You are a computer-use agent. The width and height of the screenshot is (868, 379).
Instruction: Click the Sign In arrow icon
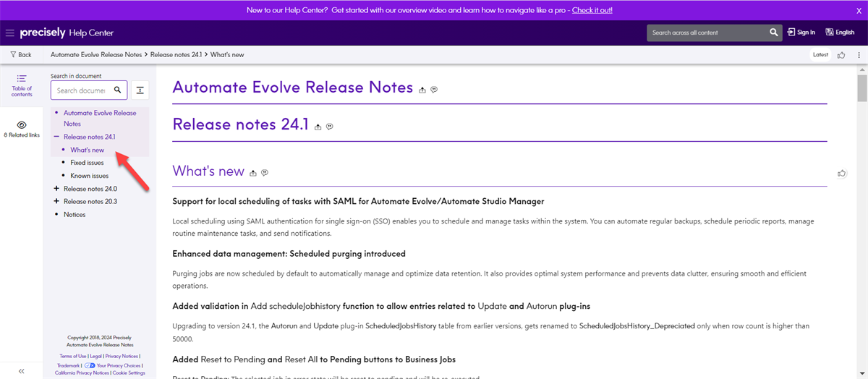tap(791, 33)
